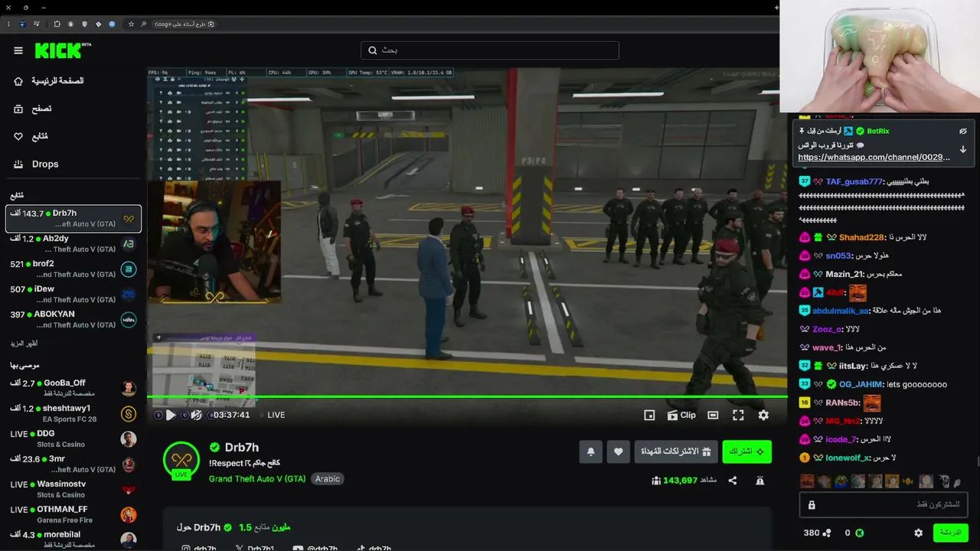This screenshot has width=980, height=551.
Task: Open the browse sidebar icon
Action: click(18, 109)
